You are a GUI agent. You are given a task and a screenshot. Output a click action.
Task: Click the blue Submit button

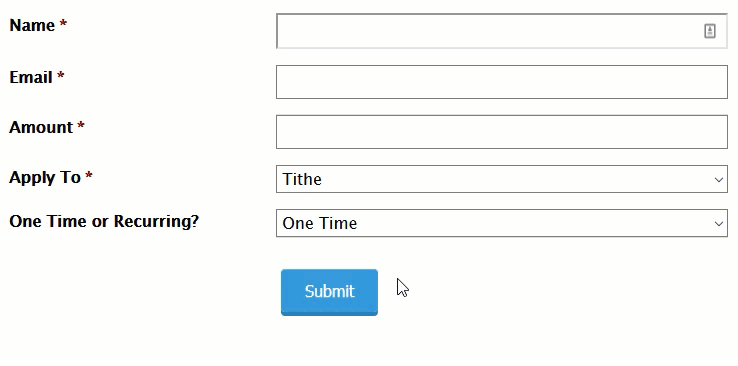pyautogui.click(x=329, y=292)
